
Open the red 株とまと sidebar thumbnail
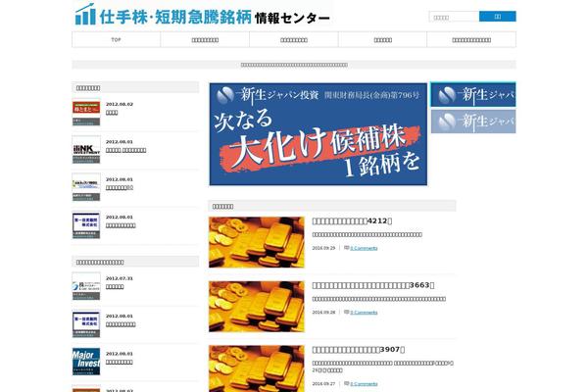coord(86,112)
